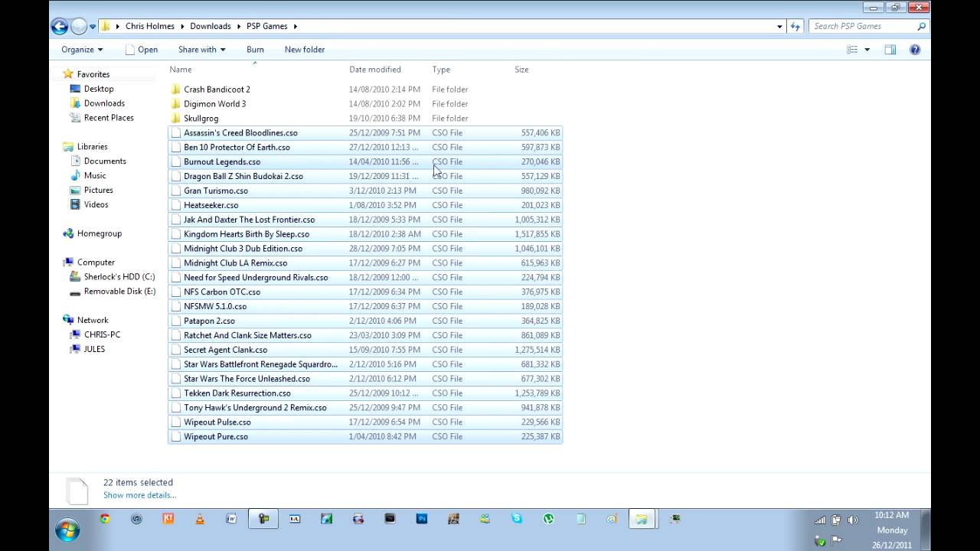Open Removable Disk (E:)
Viewport: 980px width, 551px height.
click(119, 292)
